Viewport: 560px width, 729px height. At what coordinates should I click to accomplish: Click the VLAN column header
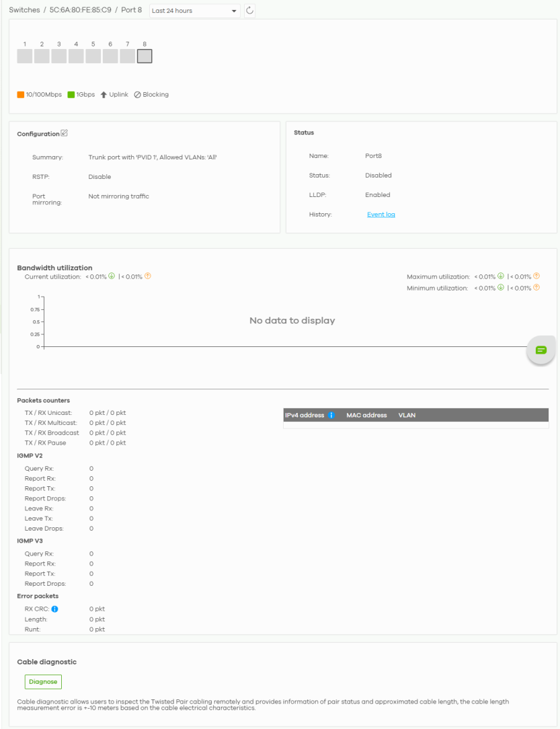click(407, 416)
